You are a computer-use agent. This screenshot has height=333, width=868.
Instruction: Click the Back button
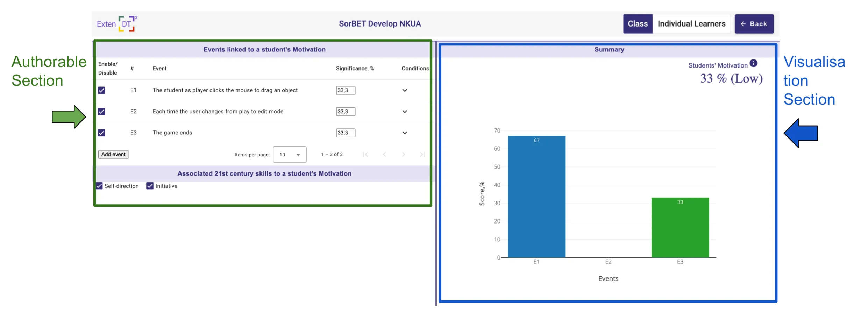tap(754, 24)
